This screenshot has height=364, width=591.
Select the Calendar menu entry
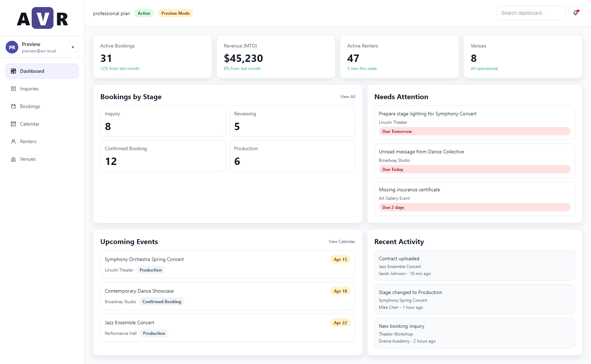tap(30, 123)
